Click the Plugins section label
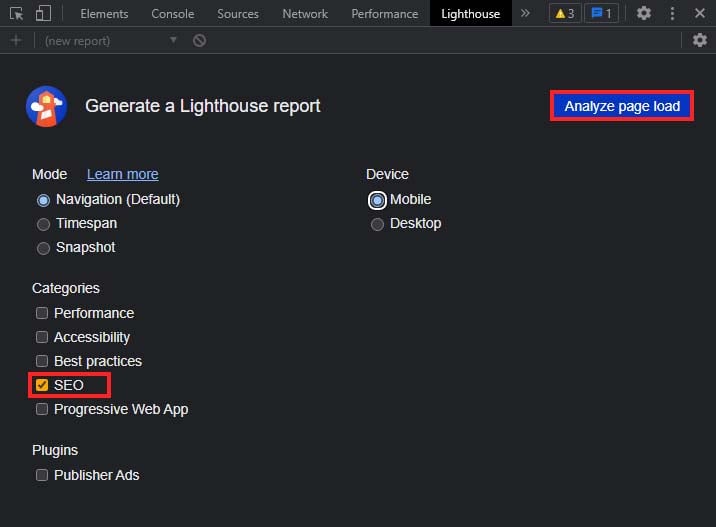 pos(55,450)
